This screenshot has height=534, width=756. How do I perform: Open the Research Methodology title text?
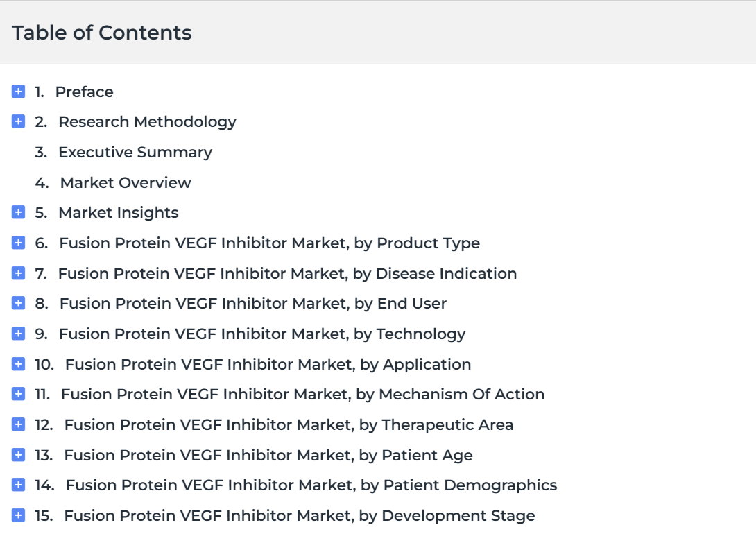click(x=147, y=122)
